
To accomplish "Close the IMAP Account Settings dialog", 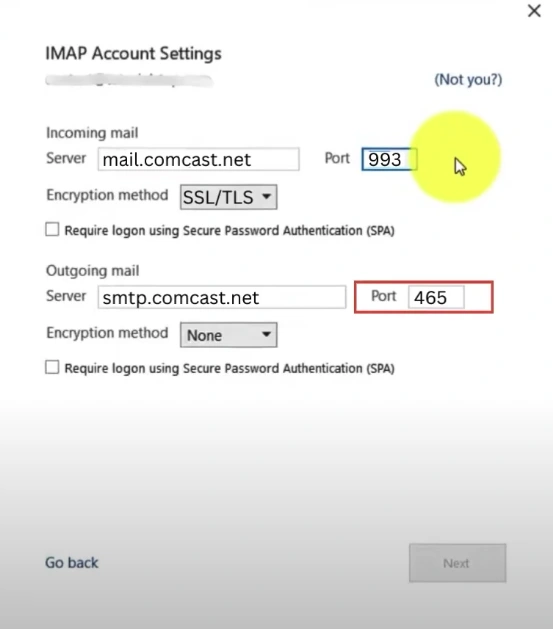I will pyautogui.click(x=534, y=11).
